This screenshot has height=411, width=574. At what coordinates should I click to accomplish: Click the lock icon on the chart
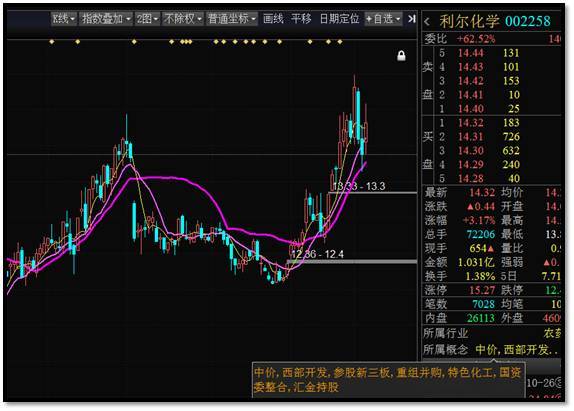click(x=401, y=56)
